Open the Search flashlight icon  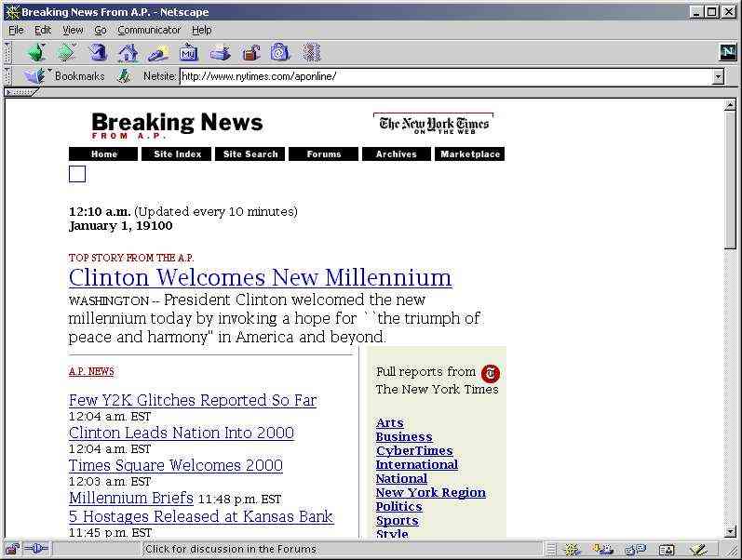coord(158,53)
